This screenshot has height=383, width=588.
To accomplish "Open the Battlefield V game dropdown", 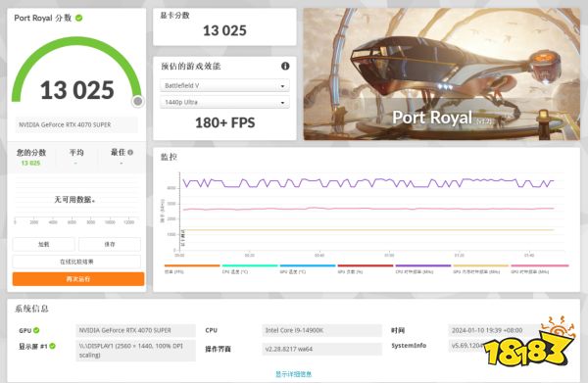I will click(224, 86).
